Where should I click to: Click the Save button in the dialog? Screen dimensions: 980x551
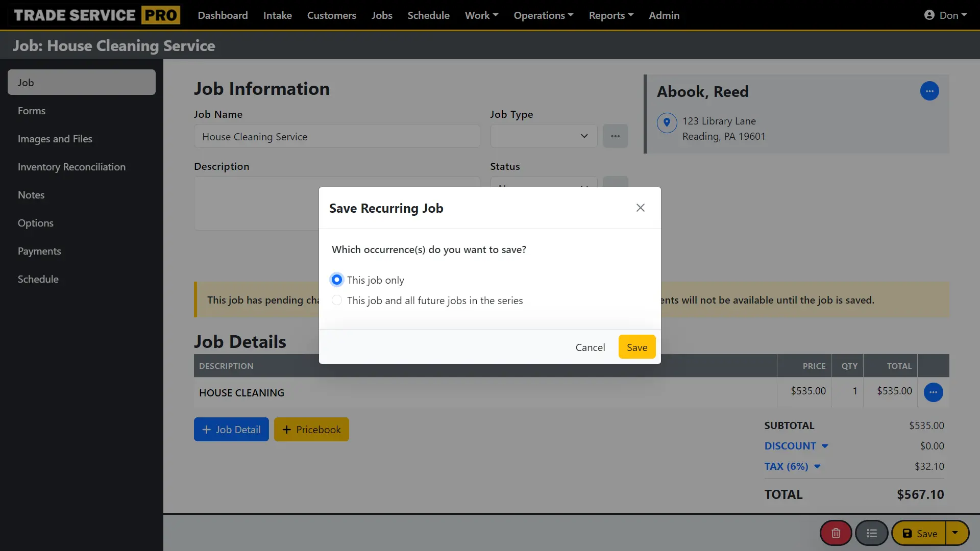(x=636, y=346)
